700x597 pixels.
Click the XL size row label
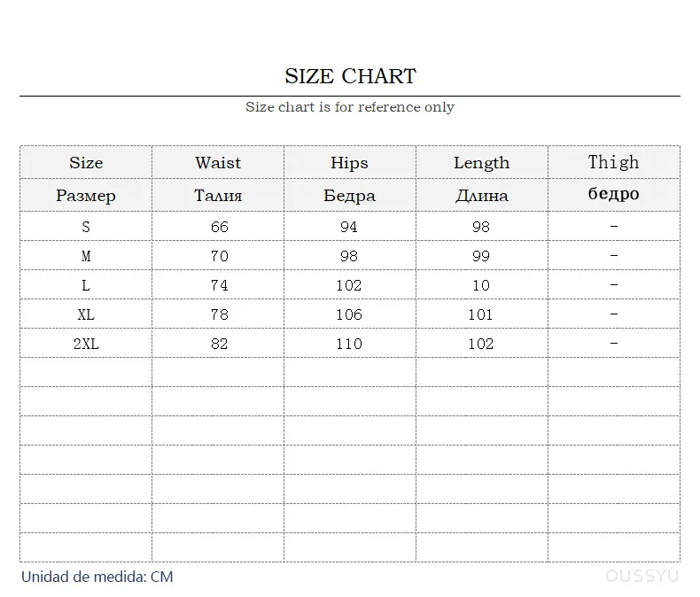86,314
